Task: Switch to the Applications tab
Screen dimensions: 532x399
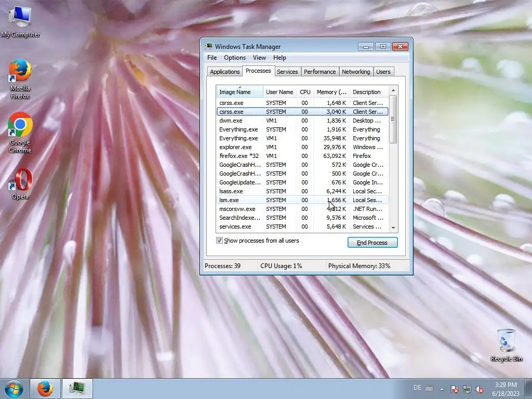Action: coord(224,72)
